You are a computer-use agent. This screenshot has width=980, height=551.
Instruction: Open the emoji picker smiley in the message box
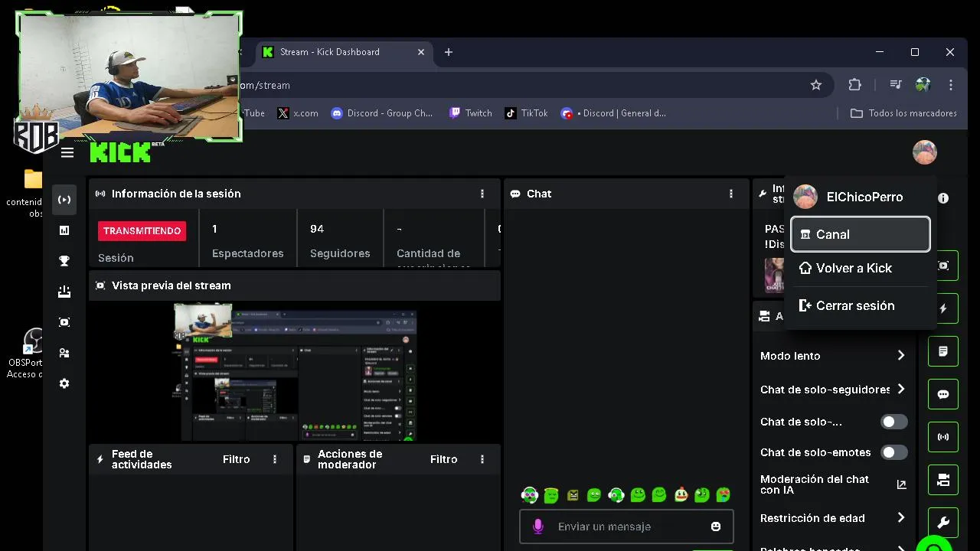(716, 527)
